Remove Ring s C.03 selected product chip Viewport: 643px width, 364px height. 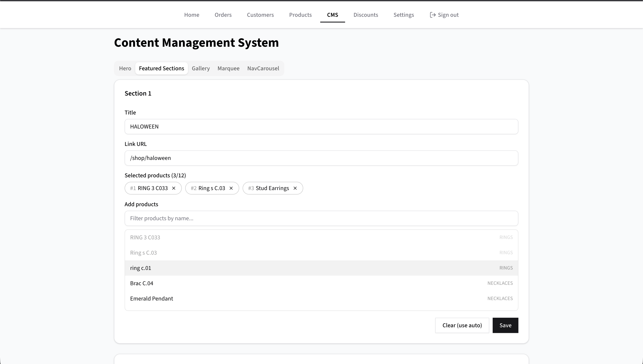231,188
